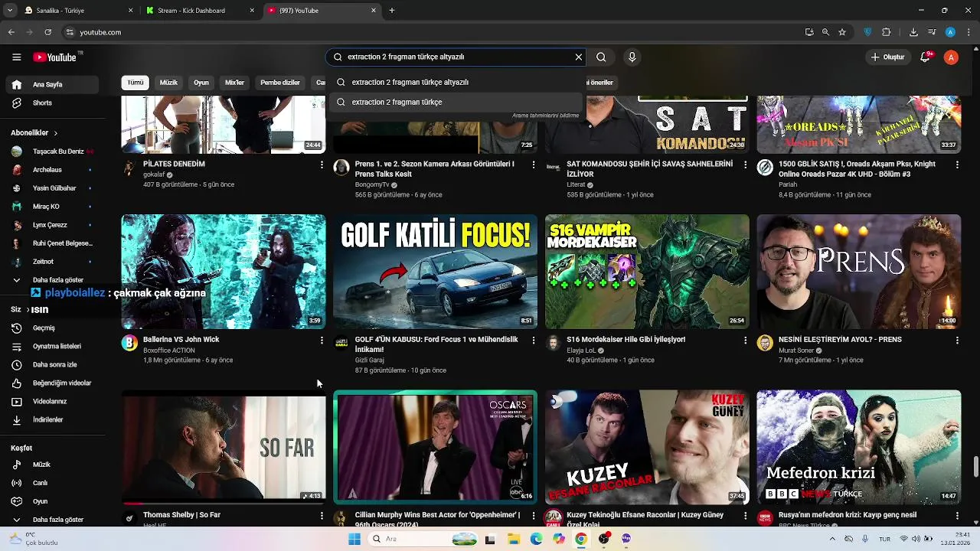Bookmark this page with star icon
Viewport: 980px width, 551px height.
(842, 32)
